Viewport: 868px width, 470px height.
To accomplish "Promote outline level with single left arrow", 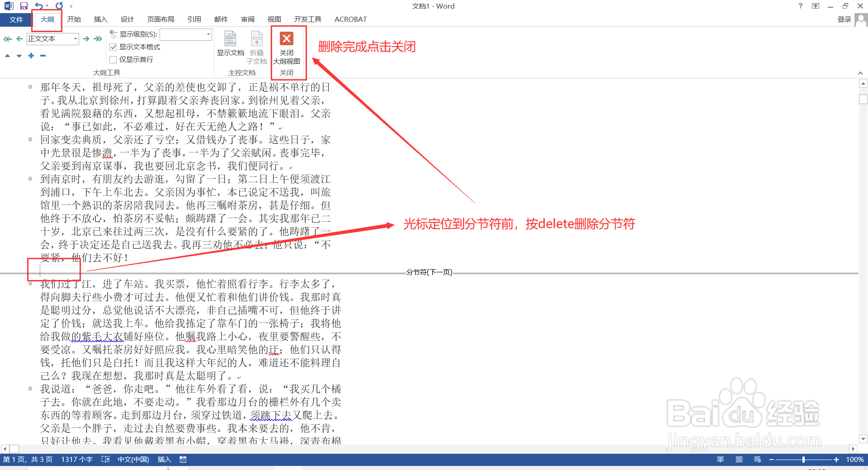I will [19, 39].
